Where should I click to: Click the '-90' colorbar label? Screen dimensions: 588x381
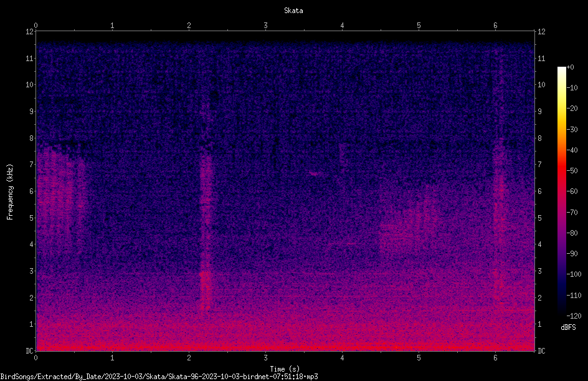pos(572,254)
